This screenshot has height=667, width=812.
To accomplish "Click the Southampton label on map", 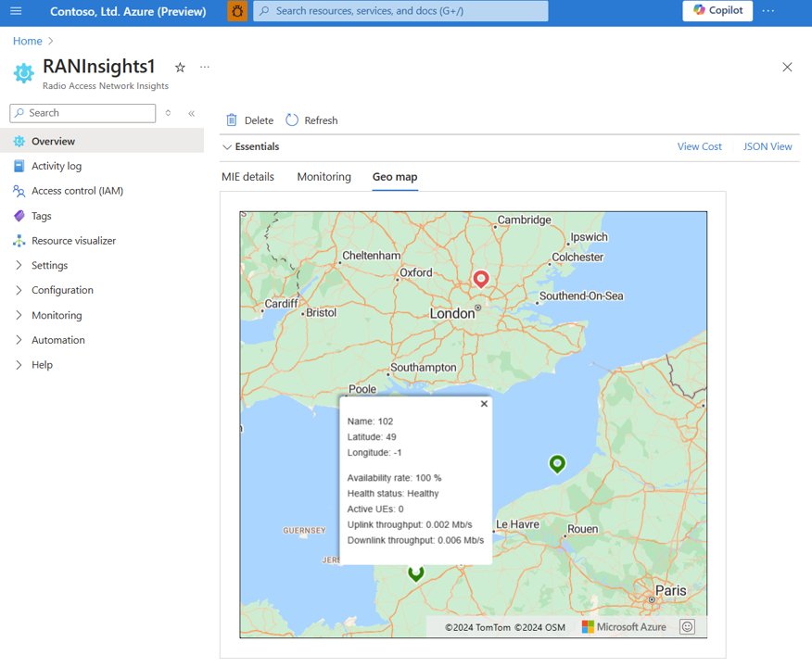I will (x=423, y=367).
